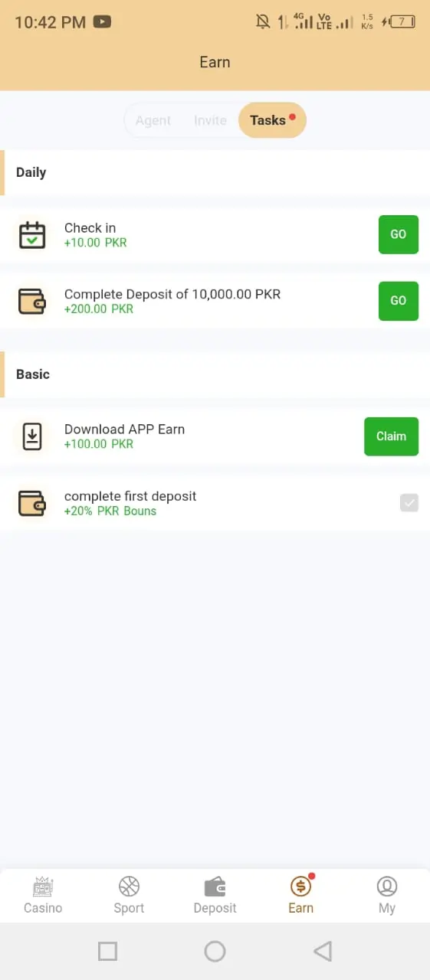Select the Tasks tab

(272, 120)
